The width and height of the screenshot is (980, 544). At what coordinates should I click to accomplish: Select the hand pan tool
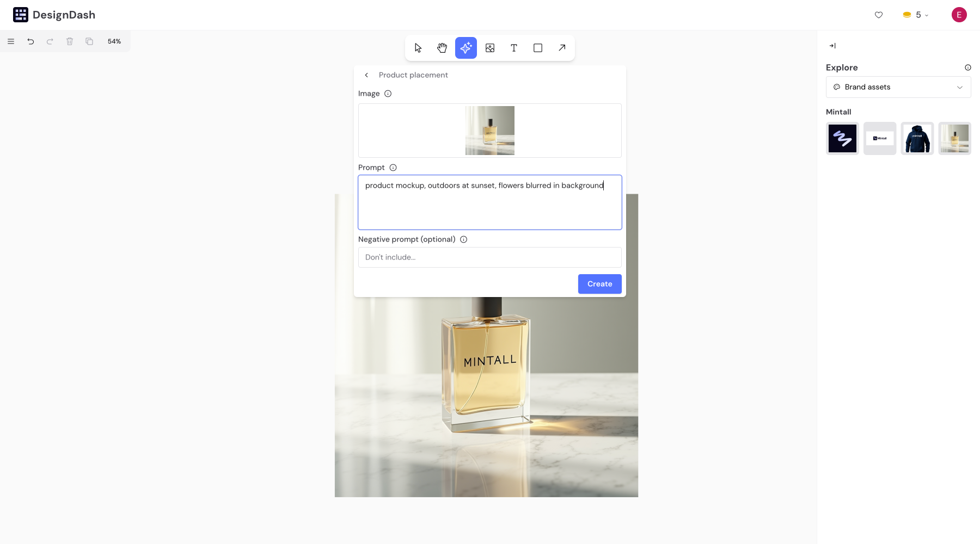pyautogui.click(x=442, y=48)
